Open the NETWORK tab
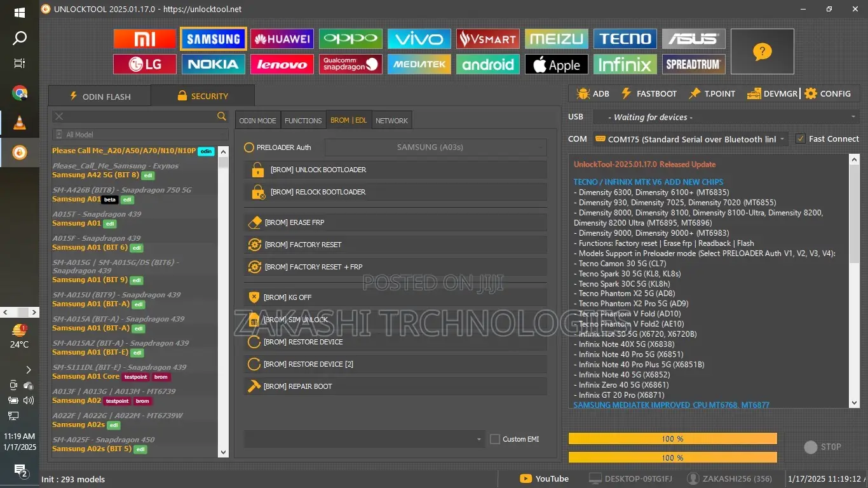The image size is (868, 488). tap(391, 120)
